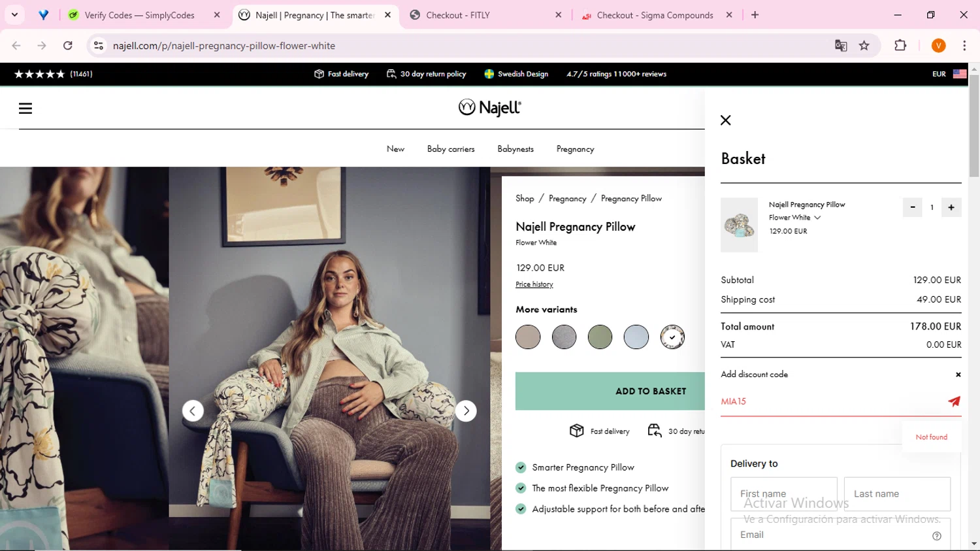Increase pregnancy pillow quantity
The width and height of the screenshot is (980, 551).
tap(951, 207)
